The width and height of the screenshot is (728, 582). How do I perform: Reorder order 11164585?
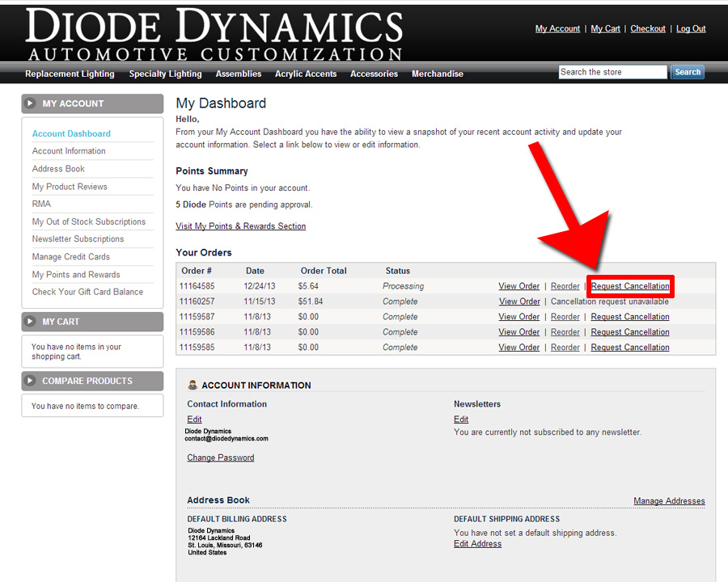point(565,286)
